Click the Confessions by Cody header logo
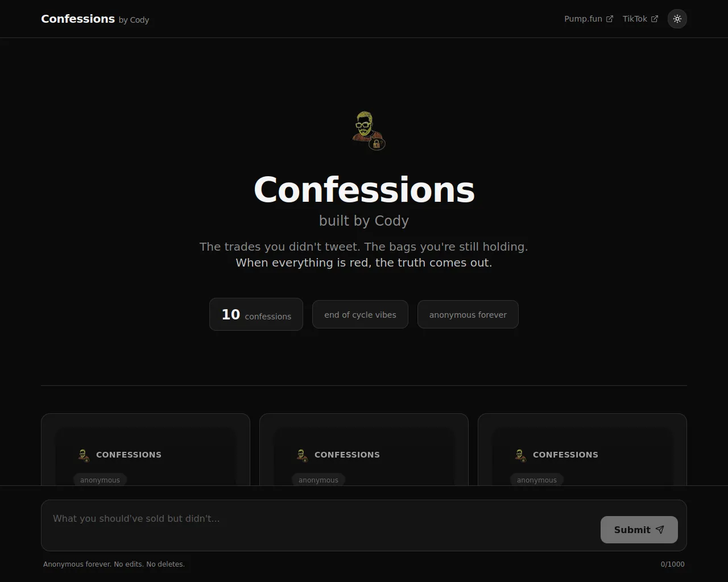 [x=95, y=19]
